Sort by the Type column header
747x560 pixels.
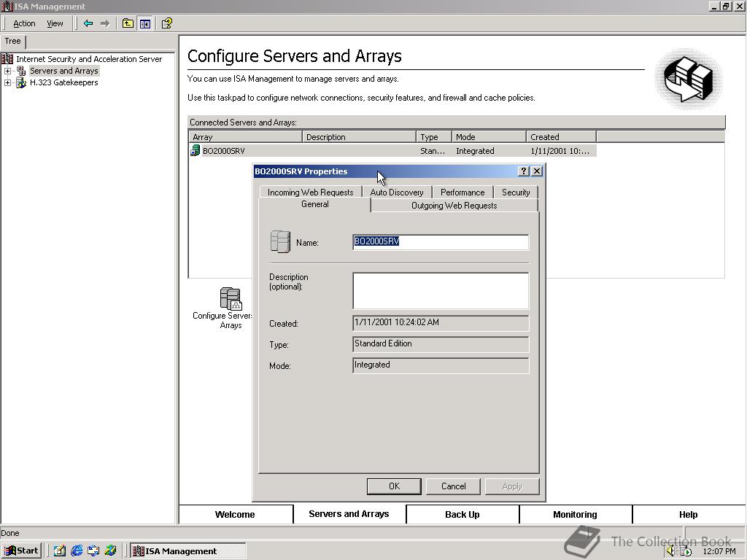click(x=433, y=137)
